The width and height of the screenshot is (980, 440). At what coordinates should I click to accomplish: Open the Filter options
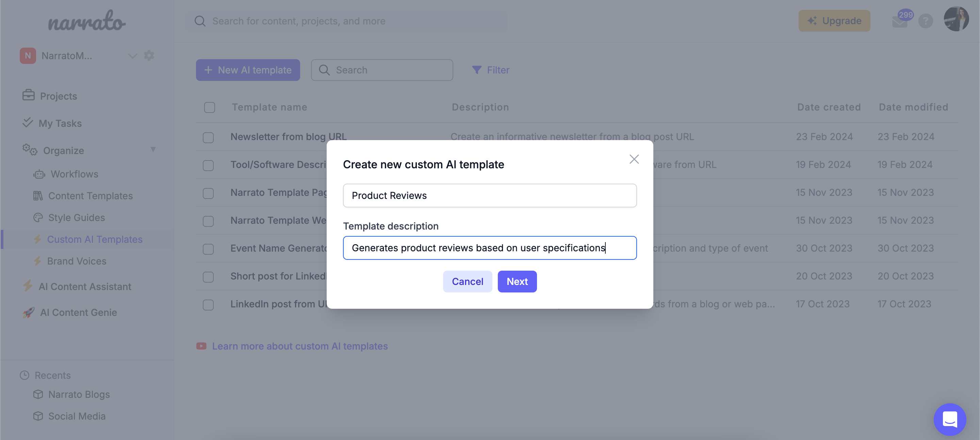(491, 70)
